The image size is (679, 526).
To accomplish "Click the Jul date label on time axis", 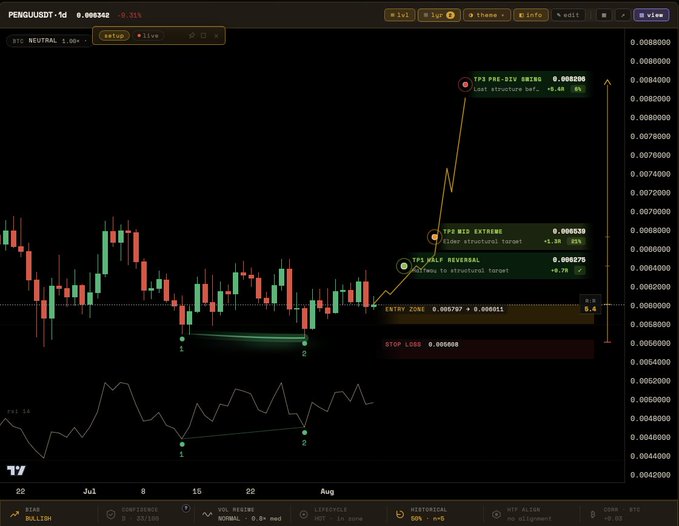I will [x=89, y=491].
